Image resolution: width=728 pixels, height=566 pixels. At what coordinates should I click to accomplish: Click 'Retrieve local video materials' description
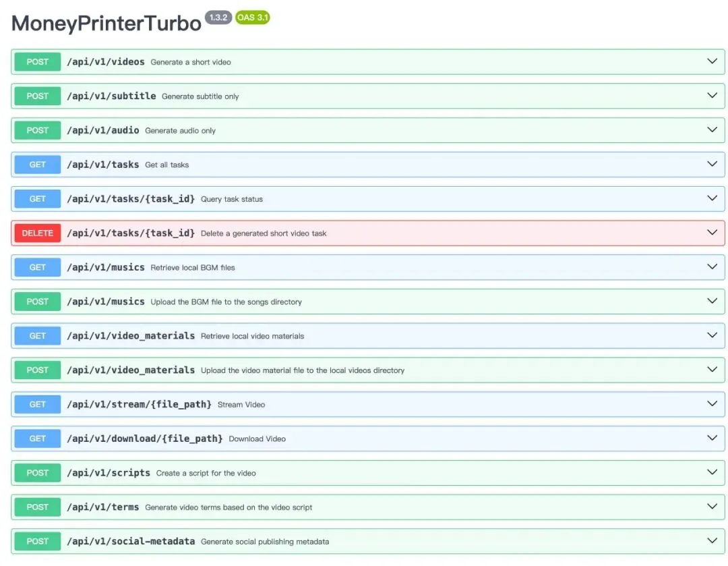252,337
